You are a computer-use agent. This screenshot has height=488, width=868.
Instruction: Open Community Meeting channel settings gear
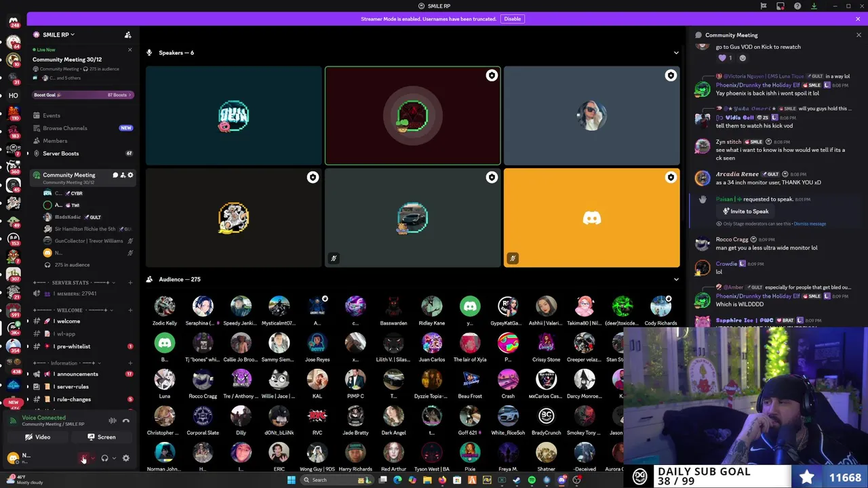(130, 175)
